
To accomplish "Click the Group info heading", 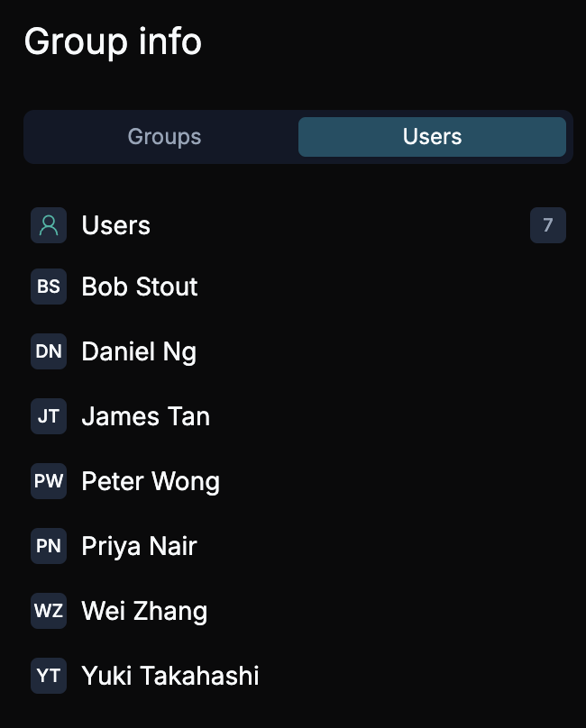I will tap(114, 41).
